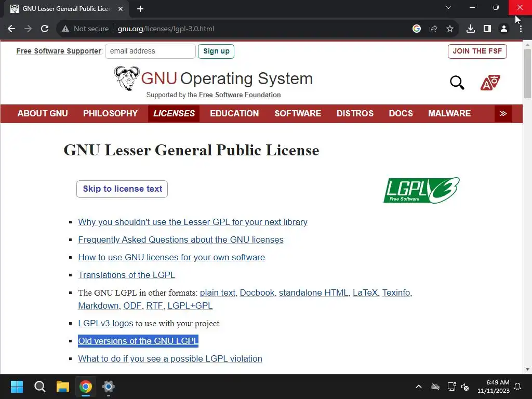Screen dimensions: 532x399
Task: Open File Explorer from taskbar
Action: 63,387
